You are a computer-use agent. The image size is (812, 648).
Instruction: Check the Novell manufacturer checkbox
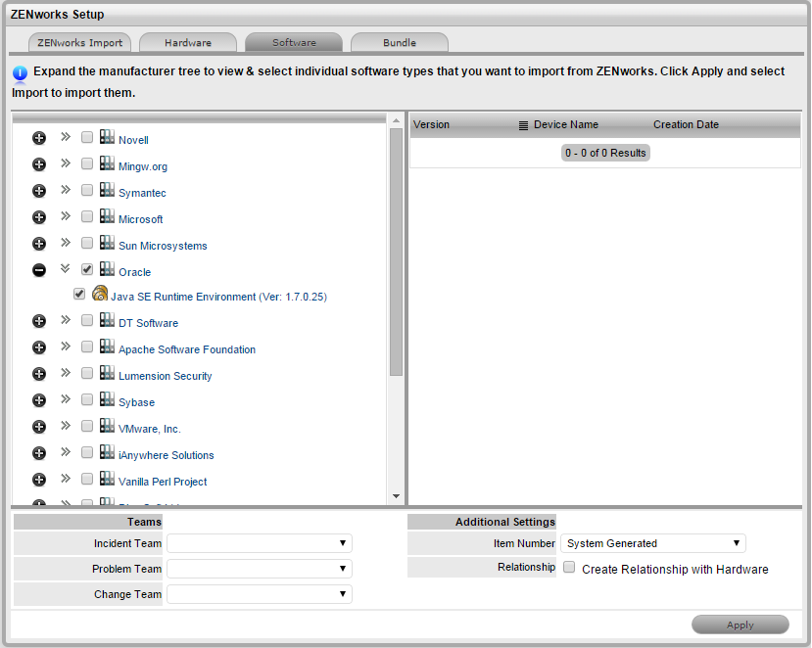87,137
